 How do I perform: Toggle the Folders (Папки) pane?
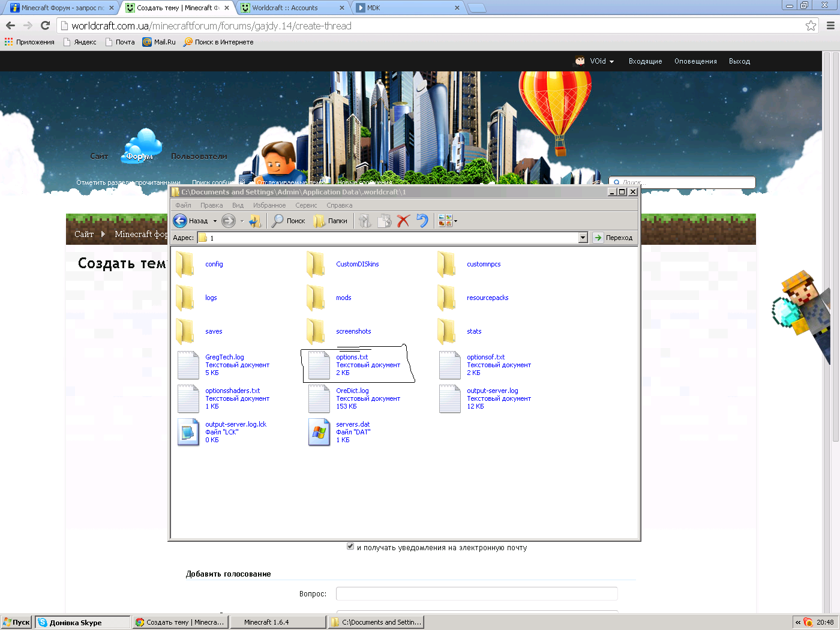pyautogui.click(x=331, y=221)
